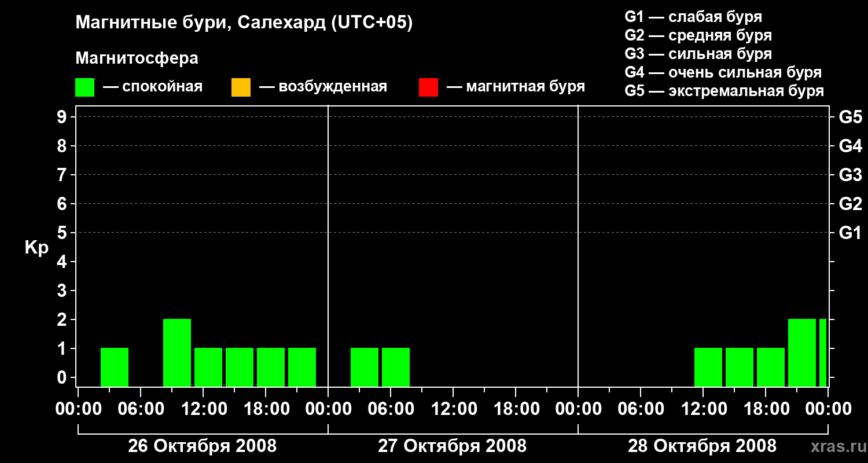Screen dimensions: 868x463
Task: Click the last green bar on 26 October
Action: tap(302, 367)
